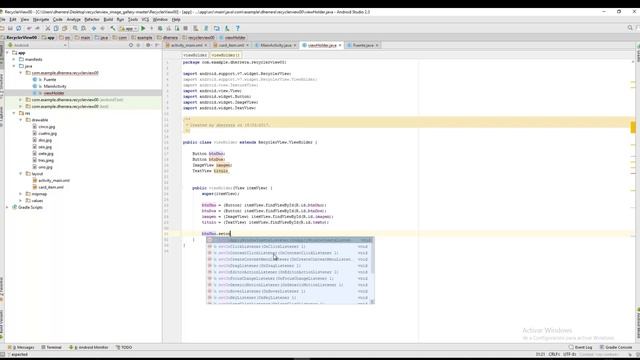Open the Android project view dropdown
The width and height of the screenshot is (640, 360).
coord(37,45)
